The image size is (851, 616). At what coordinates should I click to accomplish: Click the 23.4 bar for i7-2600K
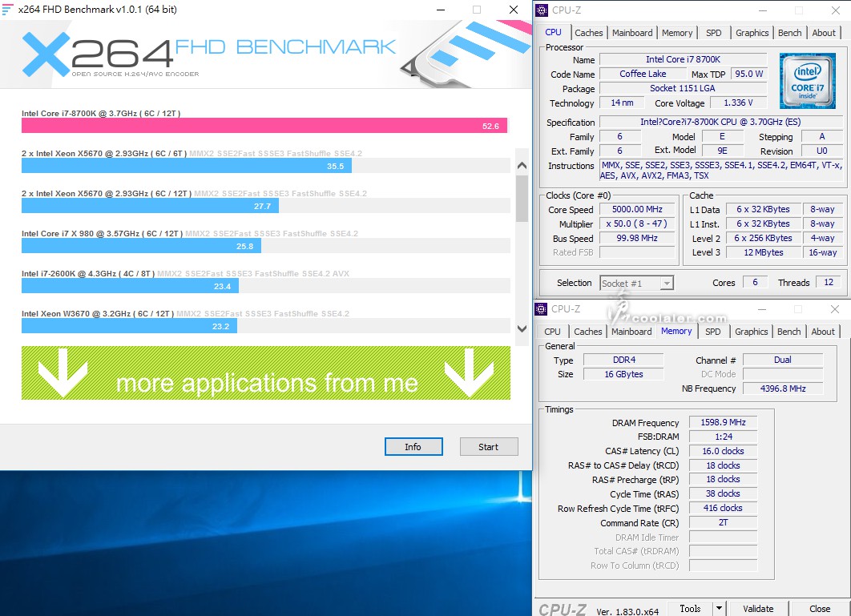(x=131, y=286)
